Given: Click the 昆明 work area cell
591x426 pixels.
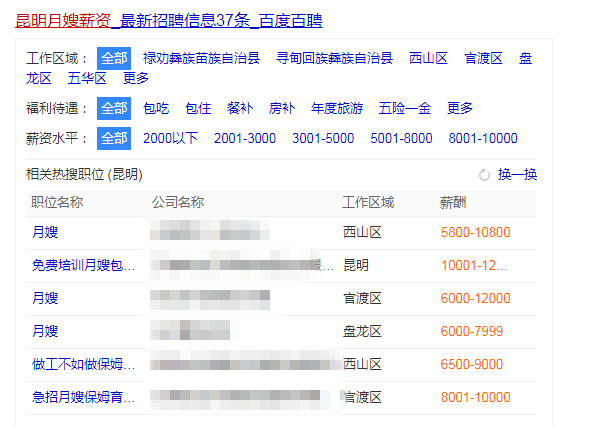Looking at the screenshot, I should (356, 265).
